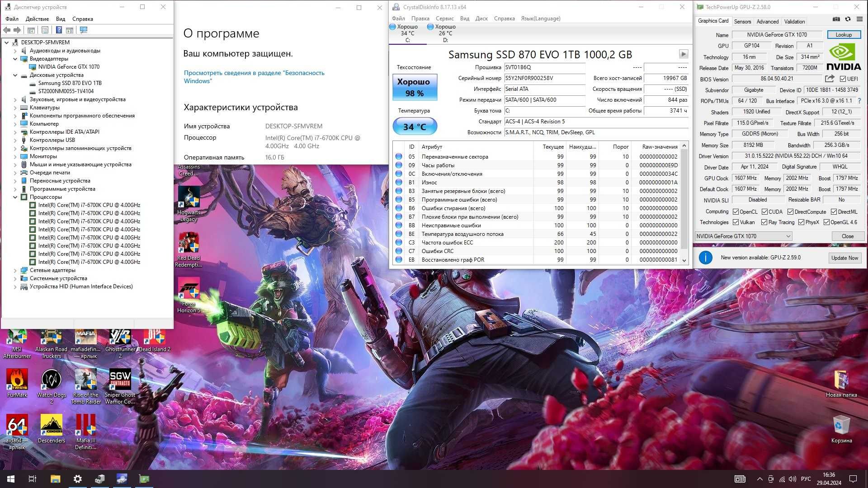Open Watch Dogs 2 desktop icon
The image size is (868, 488).
[x=51, y=387]
